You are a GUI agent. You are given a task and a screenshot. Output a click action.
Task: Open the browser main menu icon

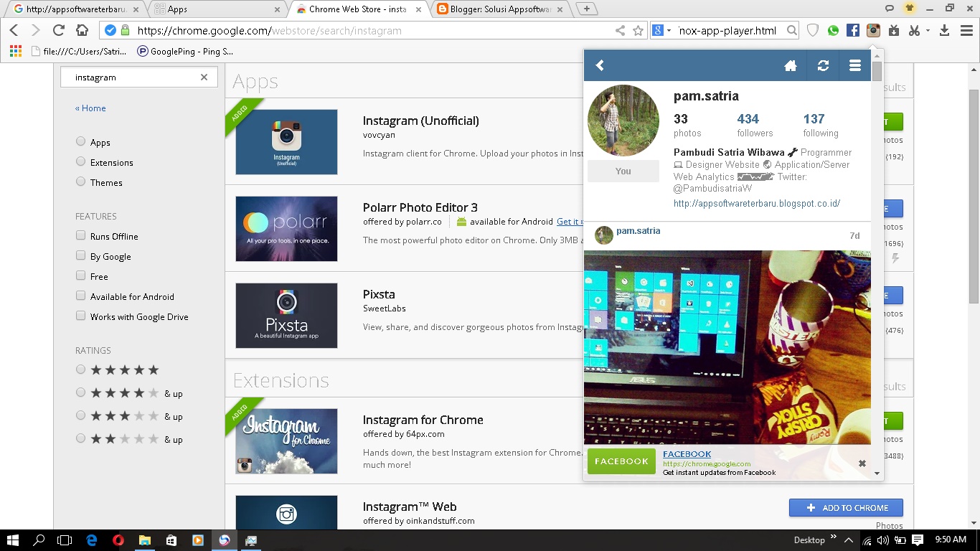click(965, 30)
